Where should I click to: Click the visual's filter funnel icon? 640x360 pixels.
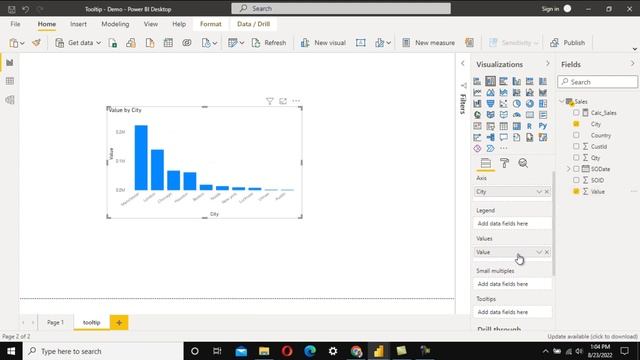pyautogui.click(x=269, y=101)
